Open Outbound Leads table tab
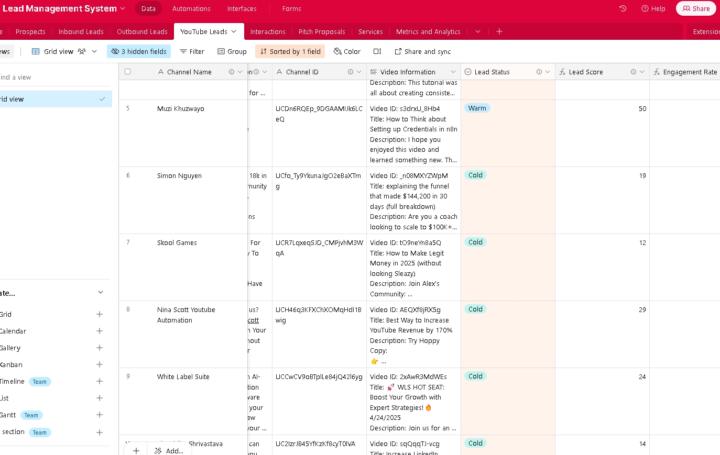 point(142,32)
